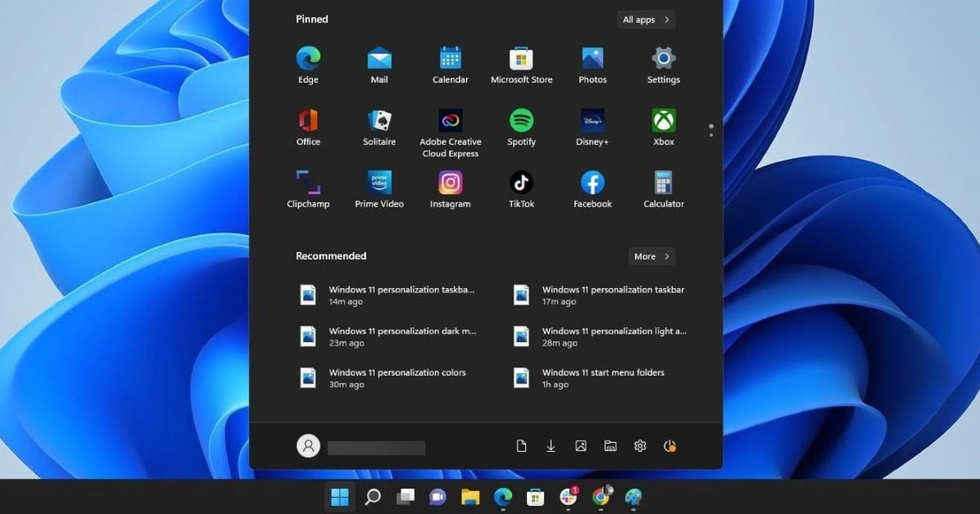Open the Edge pinned app
This screenshot has width=980, height=514.
click(x=308, y=64)
